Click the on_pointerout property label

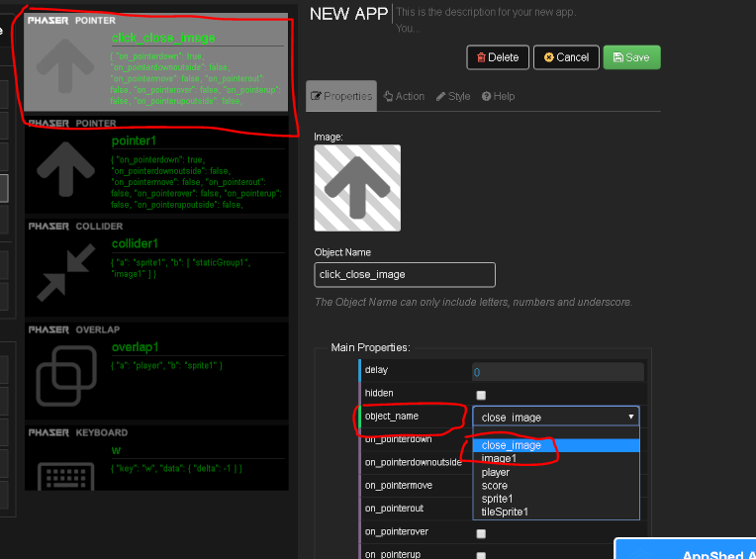coord(394,509)
